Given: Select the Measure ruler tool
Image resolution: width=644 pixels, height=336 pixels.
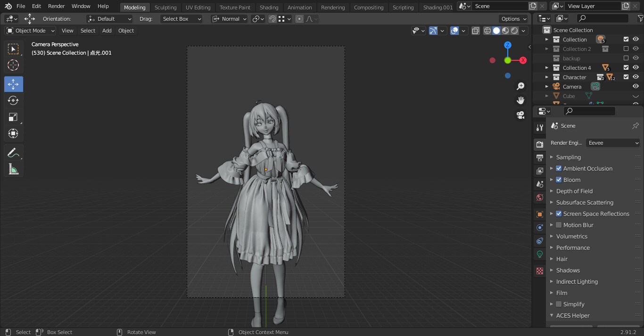Looking at the screenshot, I should [13, 169].
